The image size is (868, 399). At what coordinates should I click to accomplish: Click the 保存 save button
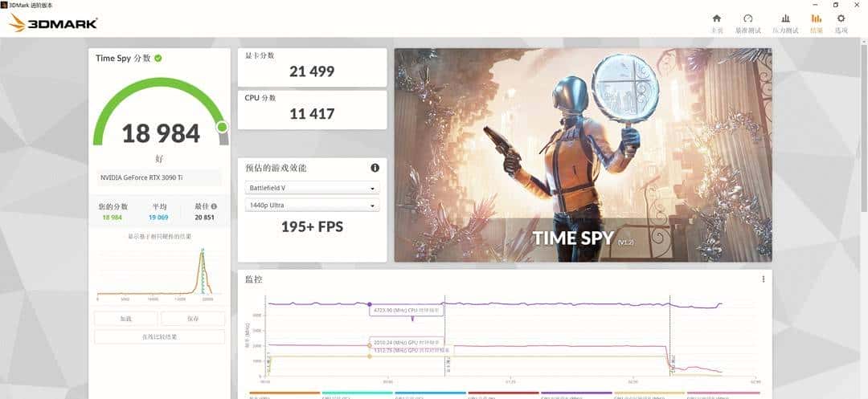pyautogui.click(x=193, y=319)
